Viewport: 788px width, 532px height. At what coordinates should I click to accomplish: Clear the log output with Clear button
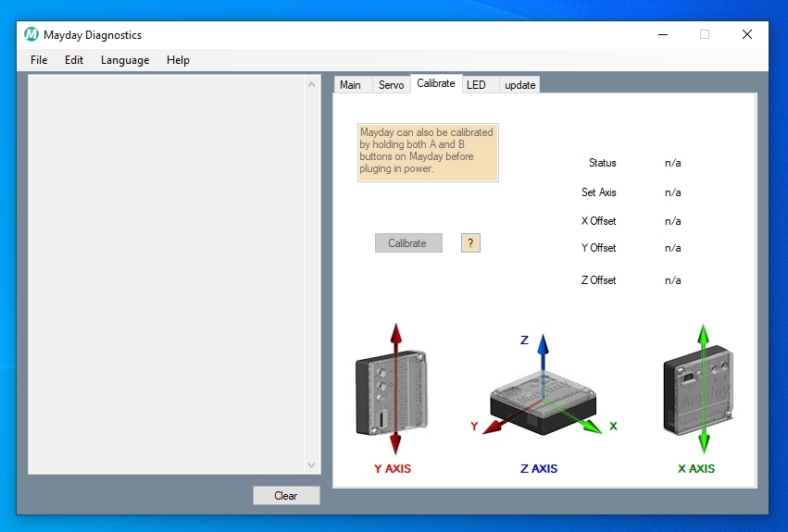point(286,495)
